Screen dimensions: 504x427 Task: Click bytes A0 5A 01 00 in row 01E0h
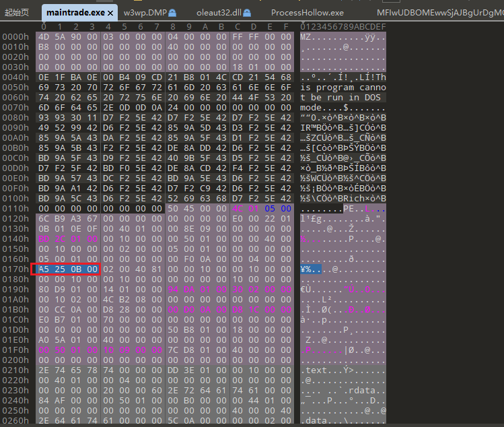[x=68, y=340]
